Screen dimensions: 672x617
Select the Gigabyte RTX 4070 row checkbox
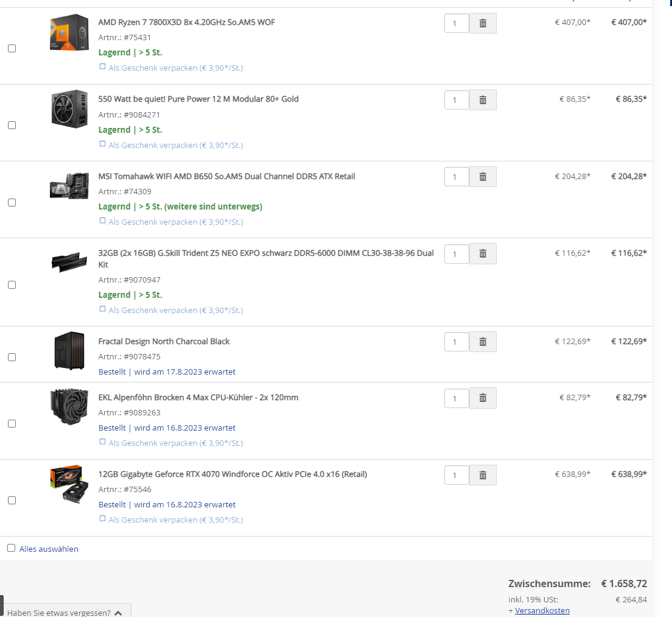pyautogui.click(x=12, y=501)
